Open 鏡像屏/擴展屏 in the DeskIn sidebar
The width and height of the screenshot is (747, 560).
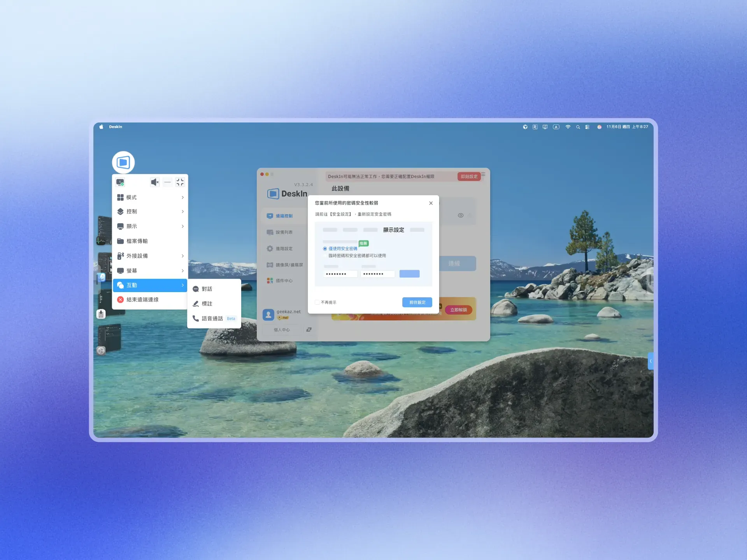(283, 265)
